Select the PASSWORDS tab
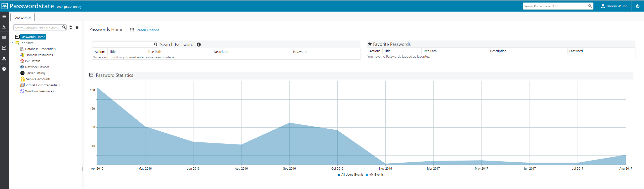The height and width of the screenshot is (189, 644). tap(22, 18)
